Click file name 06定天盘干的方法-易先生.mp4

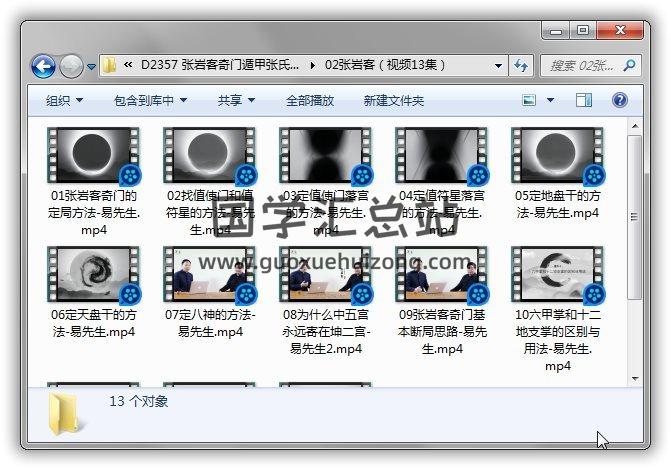coord(94,323)
